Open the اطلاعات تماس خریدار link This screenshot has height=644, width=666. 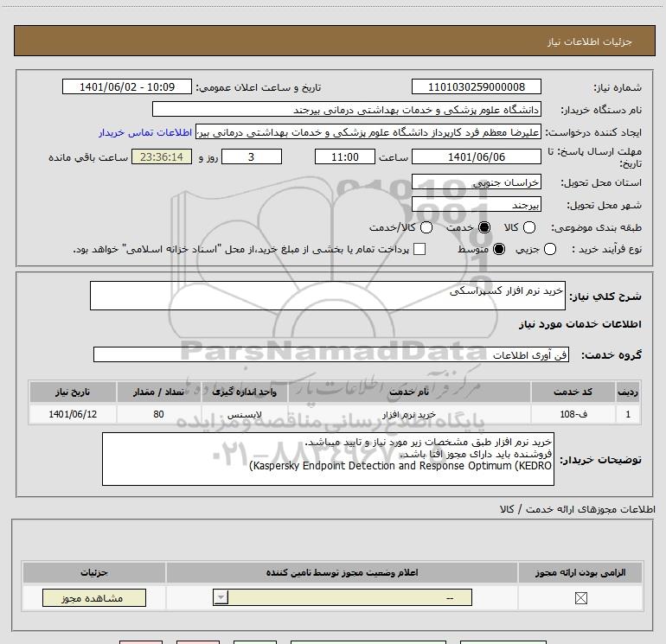(x=145, y=132)
